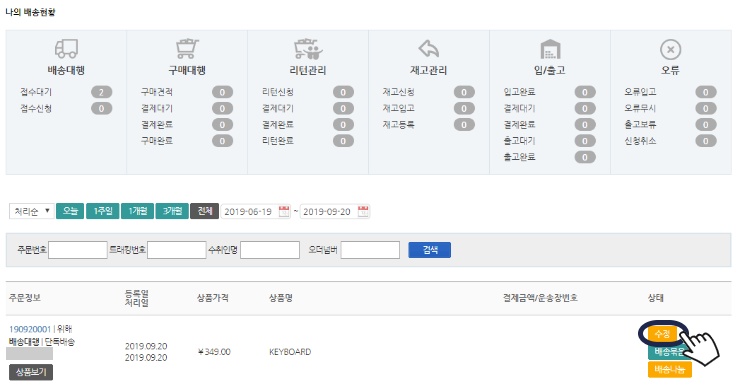Click the 신청취소 status link
The image size is (740, 388).
point(640,141)
